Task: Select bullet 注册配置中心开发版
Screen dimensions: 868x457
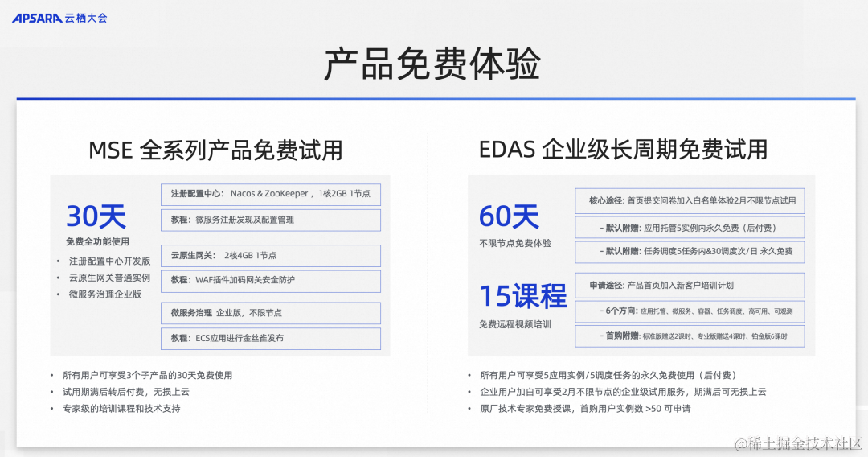Action: (109, 261)
